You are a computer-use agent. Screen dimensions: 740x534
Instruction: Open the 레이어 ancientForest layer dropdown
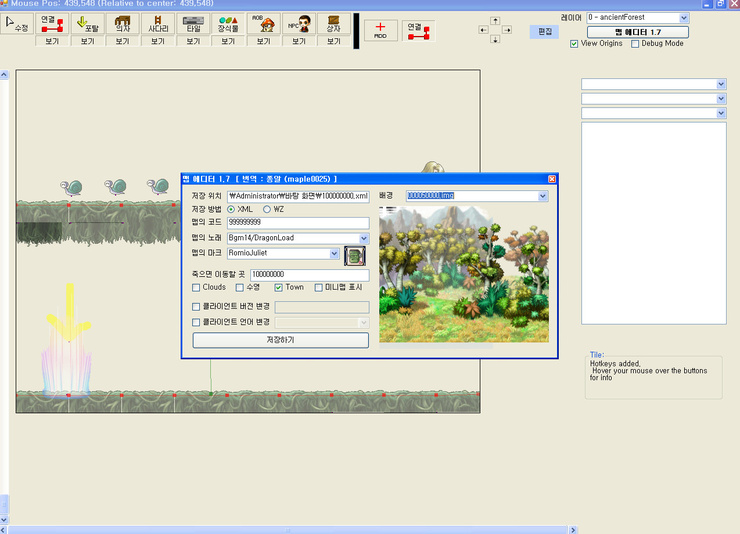click(684, 18)
